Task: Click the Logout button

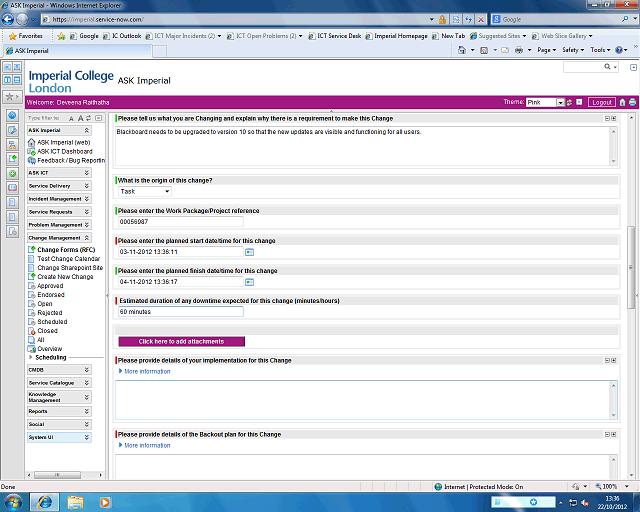Action: click(x=601, y=102)
